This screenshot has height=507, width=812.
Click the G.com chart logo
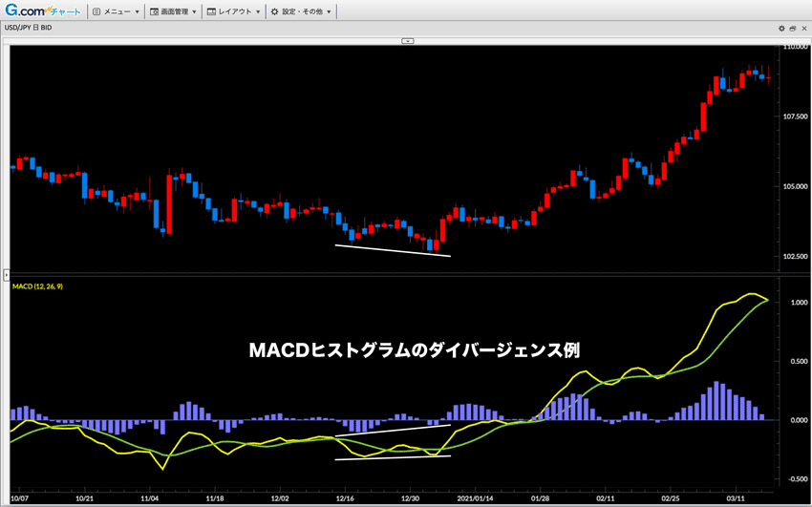(x=42, y=11)
